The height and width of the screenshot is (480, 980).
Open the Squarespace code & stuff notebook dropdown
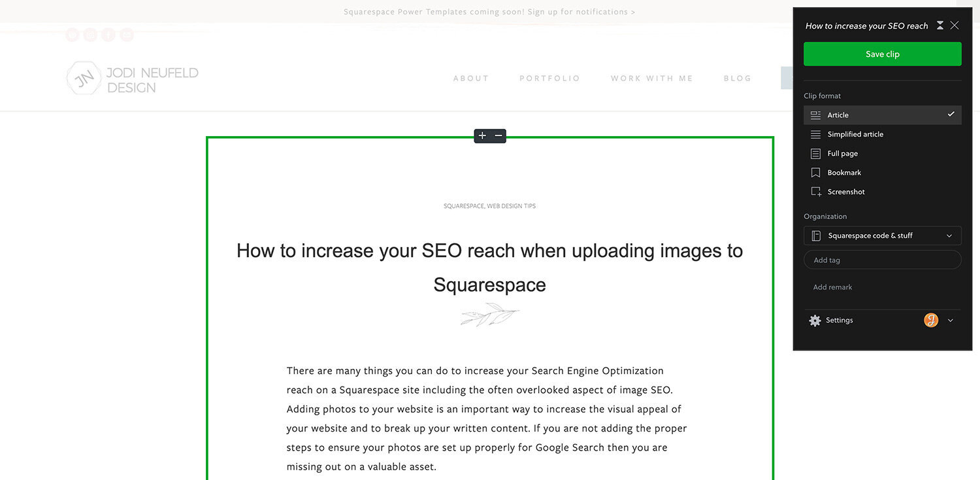[x=882, y=235]
